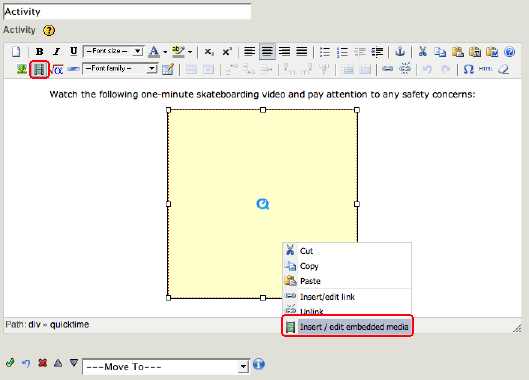Click the Activity title input field
The height and width of the screenshot is (380, 529).
127,12
